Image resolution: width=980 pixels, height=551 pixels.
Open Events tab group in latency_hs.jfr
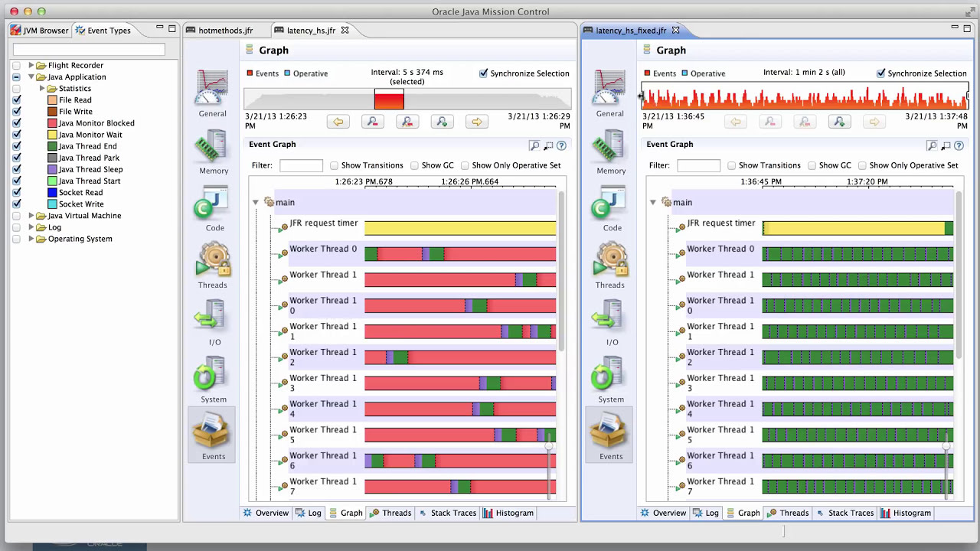click(212, 435)
